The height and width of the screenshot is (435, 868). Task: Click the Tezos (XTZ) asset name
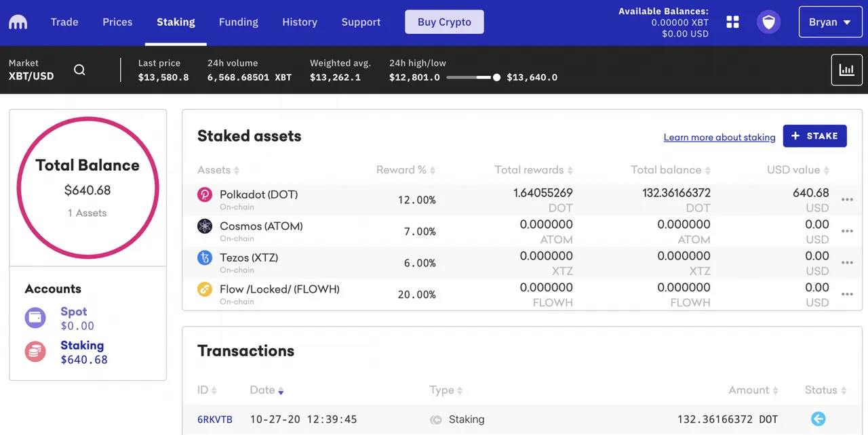249,257
